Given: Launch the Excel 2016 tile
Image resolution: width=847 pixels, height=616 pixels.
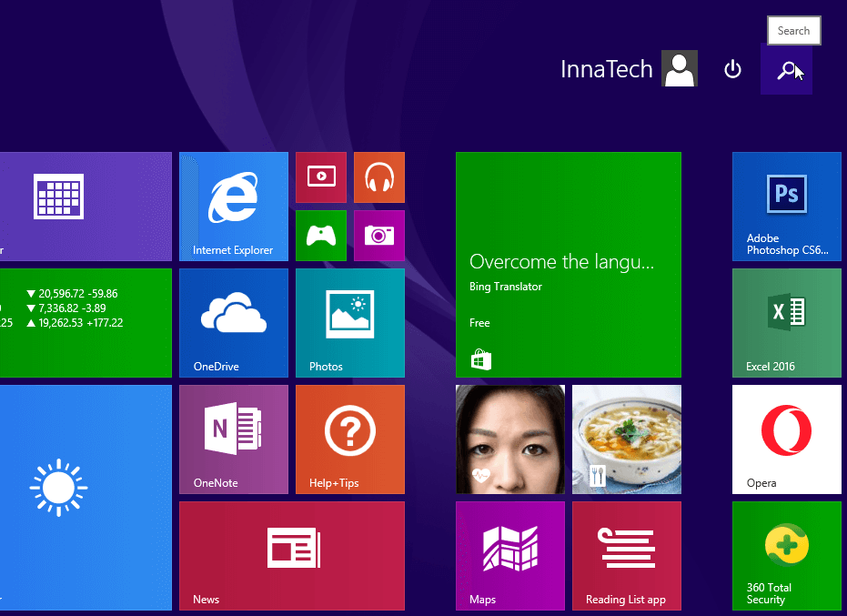Looking at the screenshot, I should 786,323.
